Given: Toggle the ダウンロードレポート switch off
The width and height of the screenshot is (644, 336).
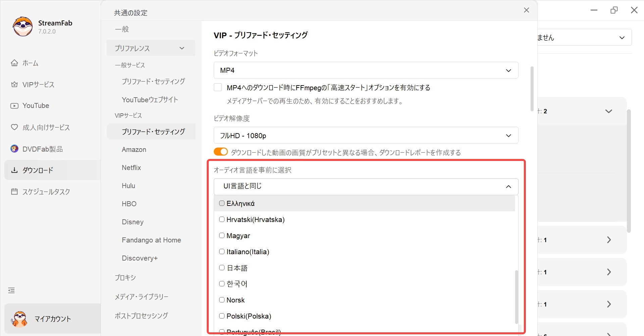Looking at the screenshot, I should click(x=220, y=152).
